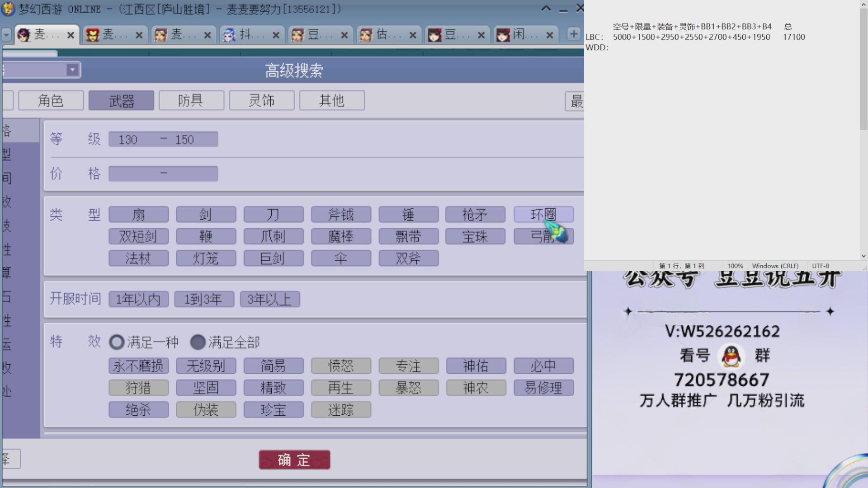The height and width of the screenshot is (488, 868).
Task: Filter server age to 1年以内
Action: [x=138, y=299]
